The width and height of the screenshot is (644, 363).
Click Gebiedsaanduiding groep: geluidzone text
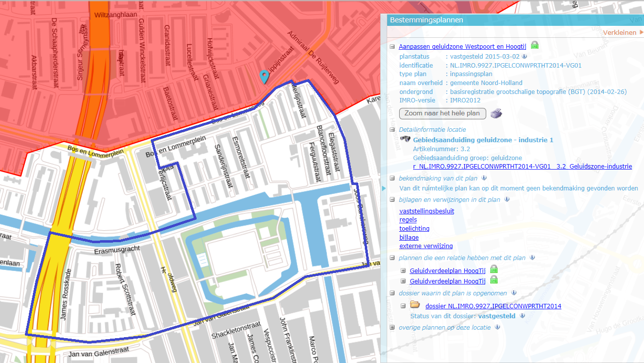point(467,158)
